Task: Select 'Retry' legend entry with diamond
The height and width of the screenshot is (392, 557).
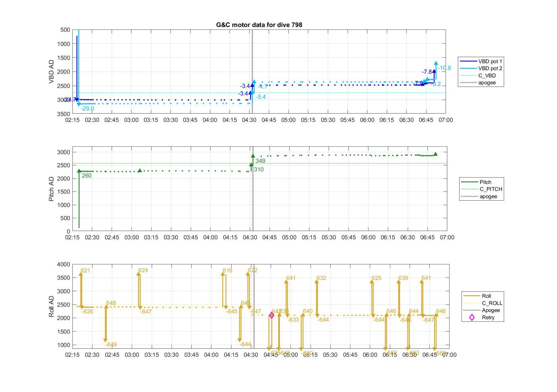Action: click(483, 317)
